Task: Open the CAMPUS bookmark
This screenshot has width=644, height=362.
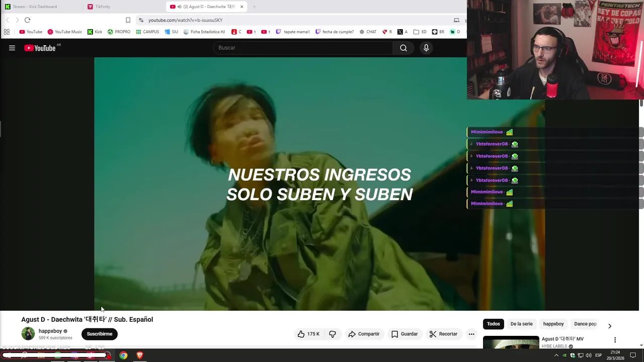Action: point(147,32)
